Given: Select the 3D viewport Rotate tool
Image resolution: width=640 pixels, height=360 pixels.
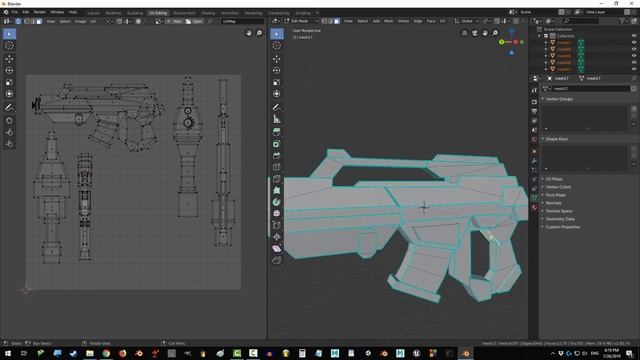Looking at the screenshot, I should tap(277, 70).
